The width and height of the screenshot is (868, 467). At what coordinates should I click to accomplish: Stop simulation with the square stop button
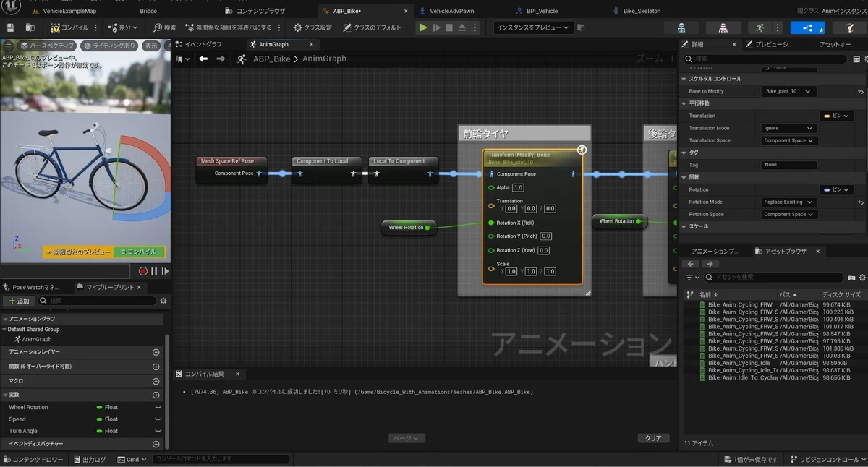448,27
